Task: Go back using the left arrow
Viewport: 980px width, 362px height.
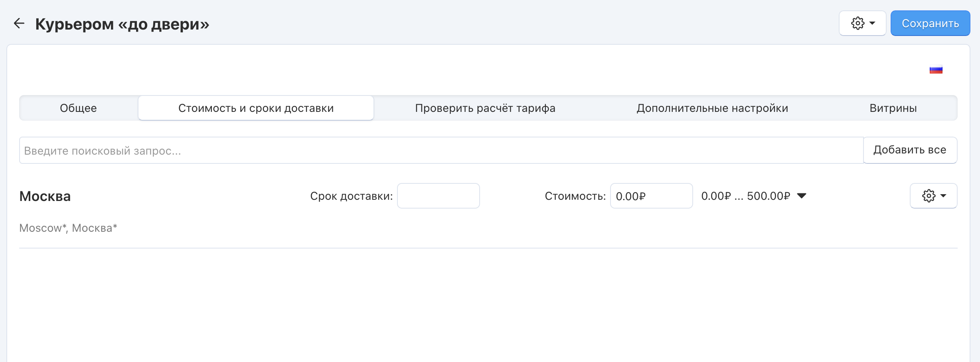Action: 19,24
